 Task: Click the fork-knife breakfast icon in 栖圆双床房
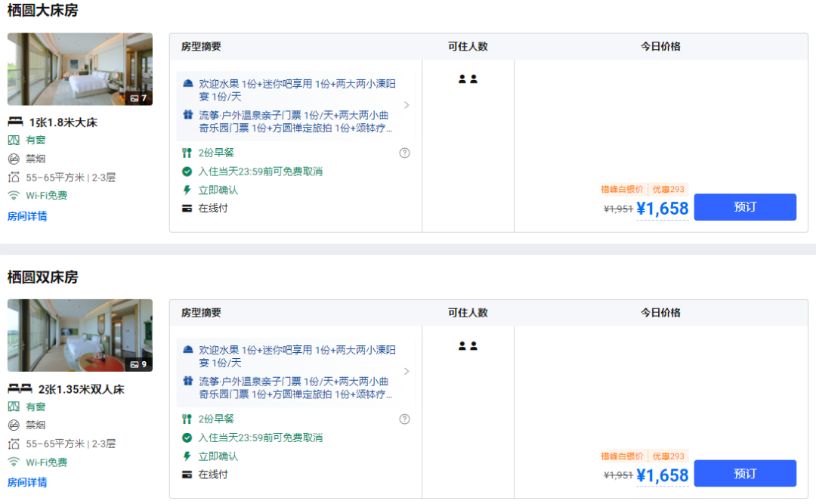point(187,419)
